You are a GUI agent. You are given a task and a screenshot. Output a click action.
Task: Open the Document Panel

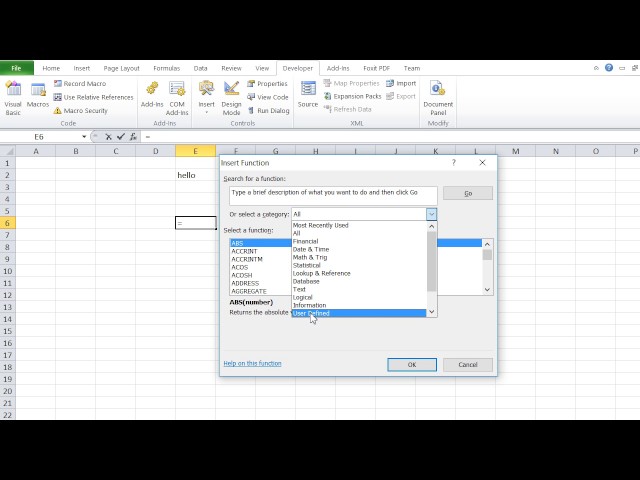tap(438, 98)
